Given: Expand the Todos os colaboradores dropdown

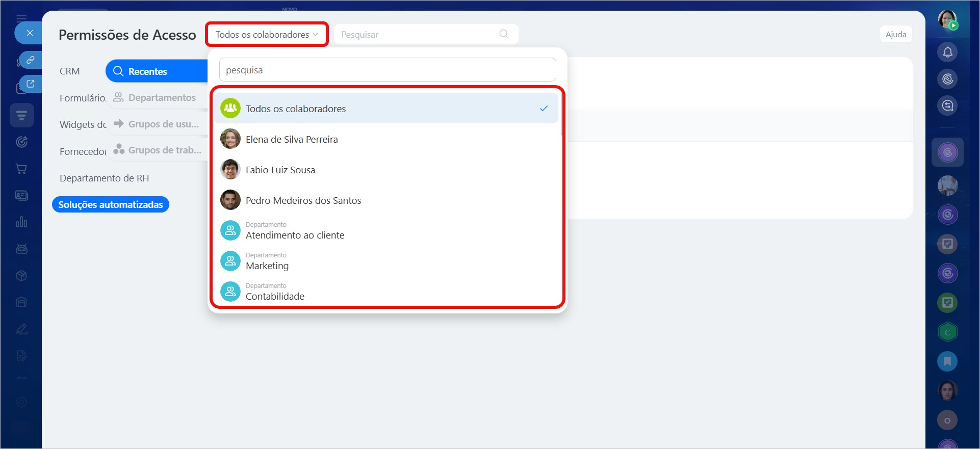Looking at the screenshot, I should 267,35.
